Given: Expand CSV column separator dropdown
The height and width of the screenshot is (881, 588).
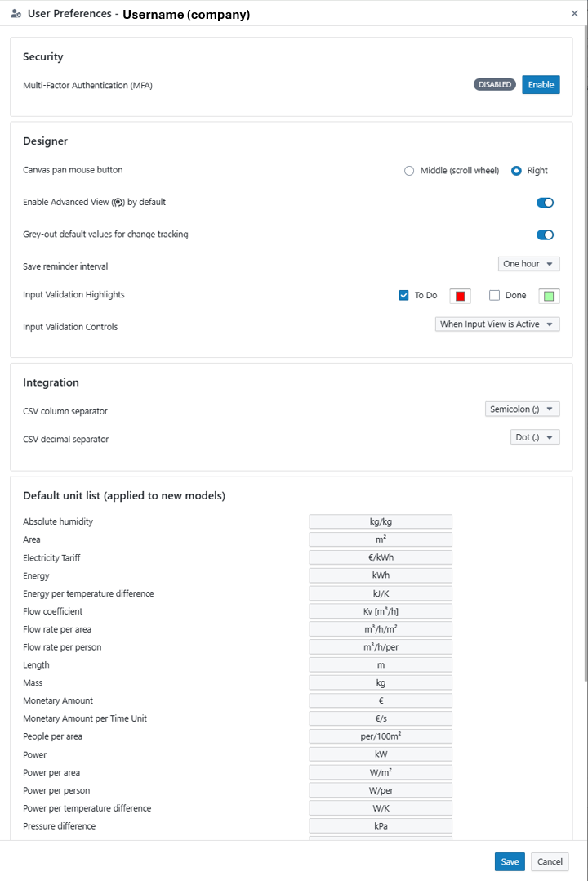Looking at the screenshot, I should click(522, 409).
